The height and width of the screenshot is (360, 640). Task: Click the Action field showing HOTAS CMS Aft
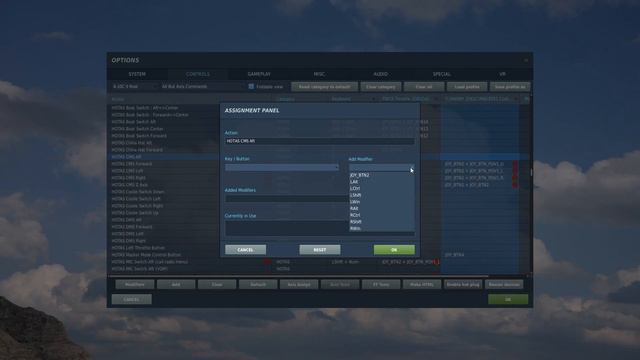[320, 141]
